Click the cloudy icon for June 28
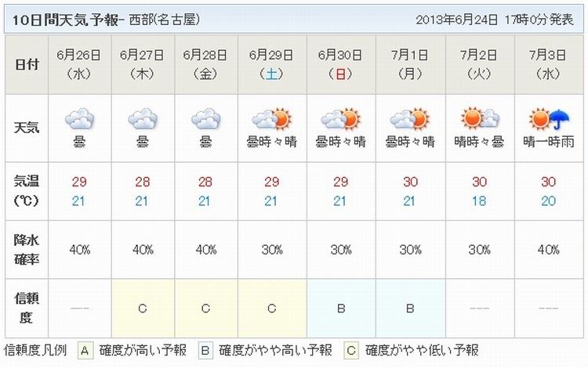 click(x=206, y=119)
